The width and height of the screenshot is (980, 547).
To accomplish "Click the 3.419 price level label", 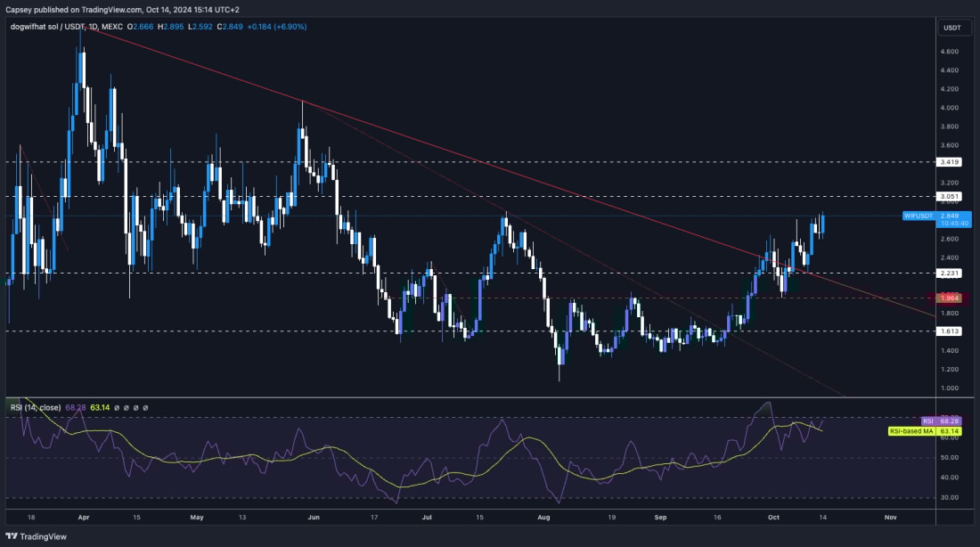I will [950, 162].
